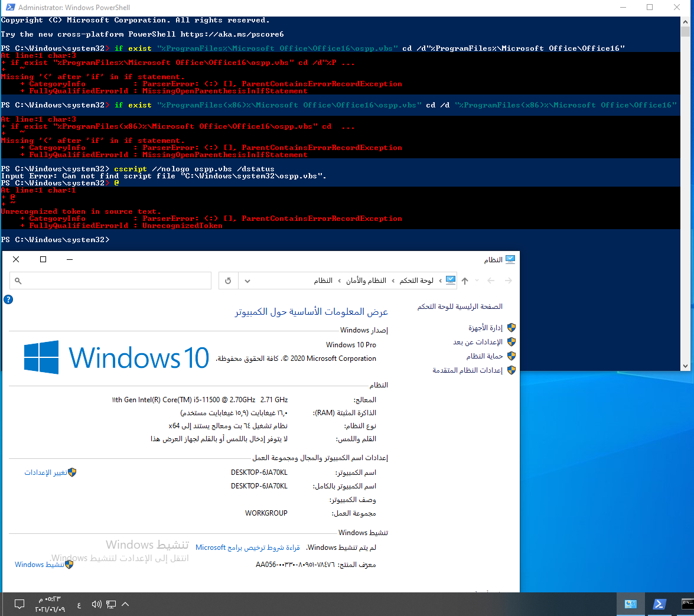Click the "Administrator: Windows PowerShell" title text

74,8
